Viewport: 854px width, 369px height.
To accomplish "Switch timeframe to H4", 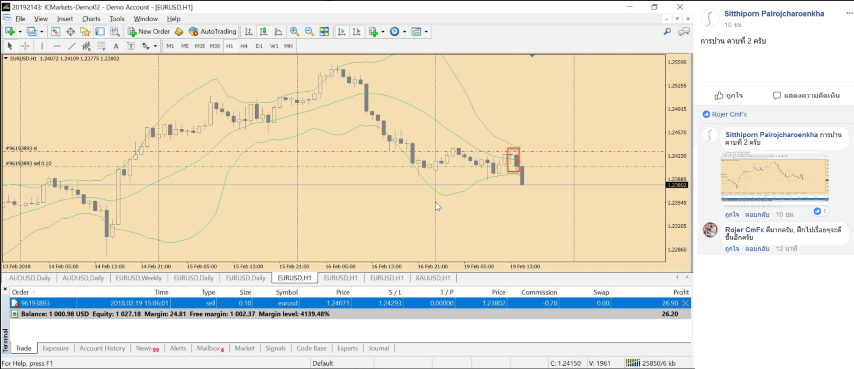I will point(244,46).
